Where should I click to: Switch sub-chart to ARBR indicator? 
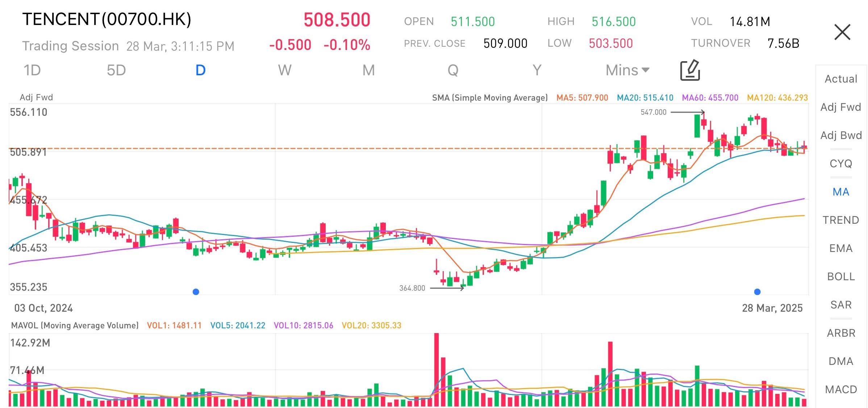[841, 333]
